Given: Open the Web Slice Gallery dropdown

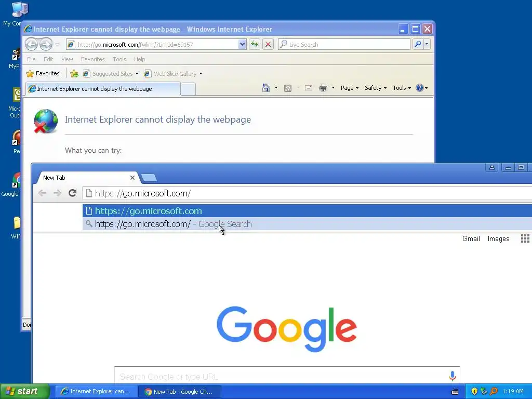Looking at the screenshot, I should (x=173, y=74).
